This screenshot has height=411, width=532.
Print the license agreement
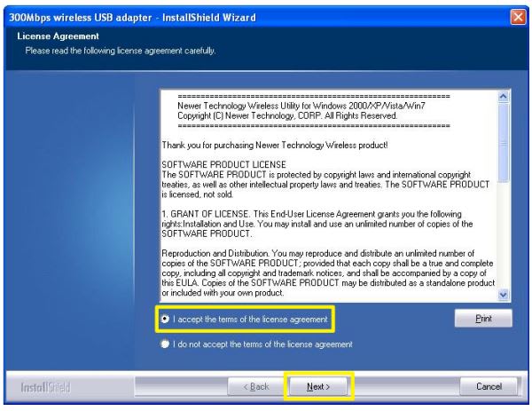click(483, 319)
